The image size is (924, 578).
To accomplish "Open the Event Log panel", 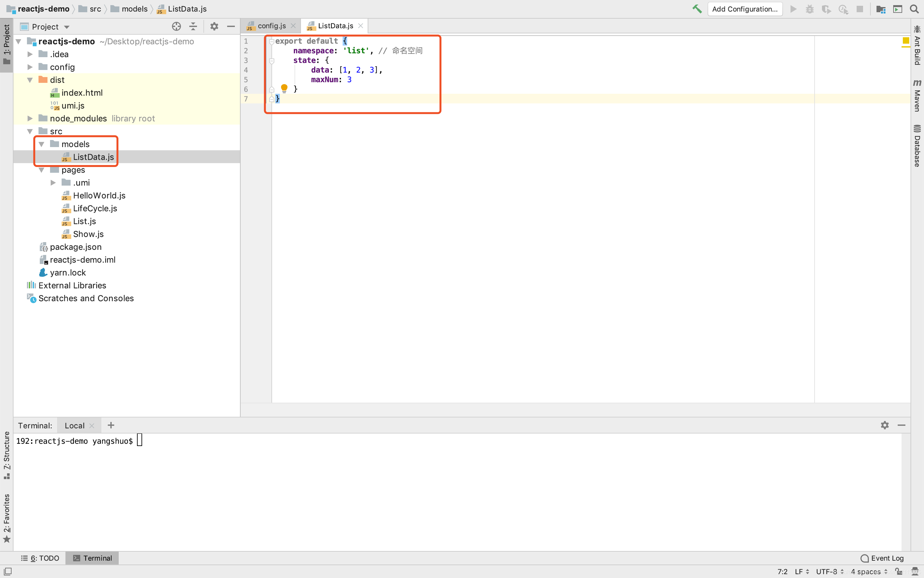I will pos(882,558).
